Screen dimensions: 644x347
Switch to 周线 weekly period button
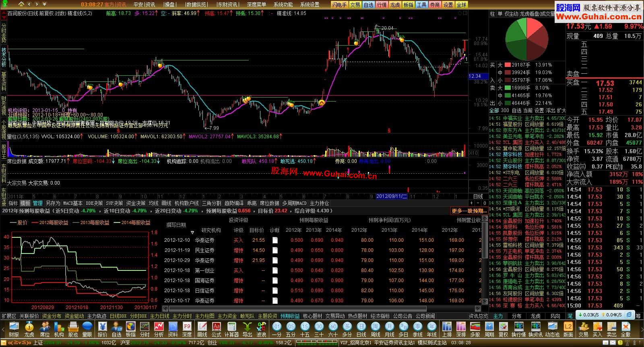point(376,329)
